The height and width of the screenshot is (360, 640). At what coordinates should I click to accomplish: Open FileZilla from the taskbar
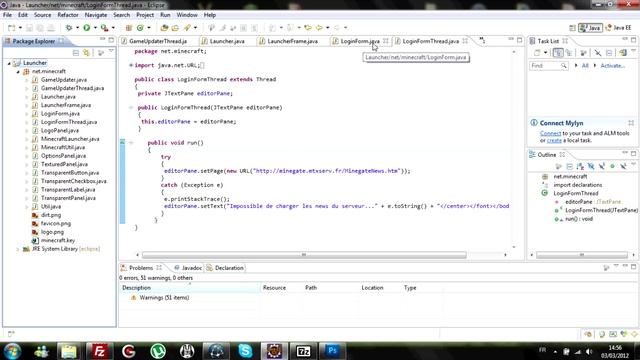[x=99, y=351]
